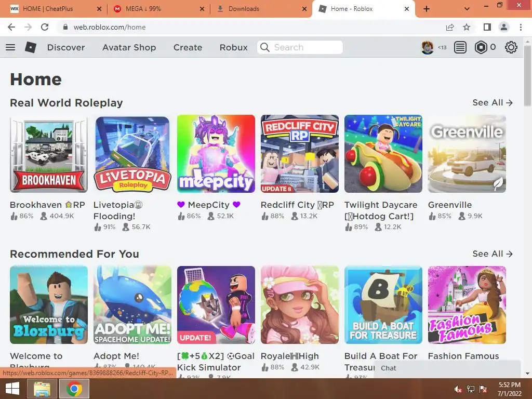
Task: Open the Chat panel bar
Action: pos(447,368)
